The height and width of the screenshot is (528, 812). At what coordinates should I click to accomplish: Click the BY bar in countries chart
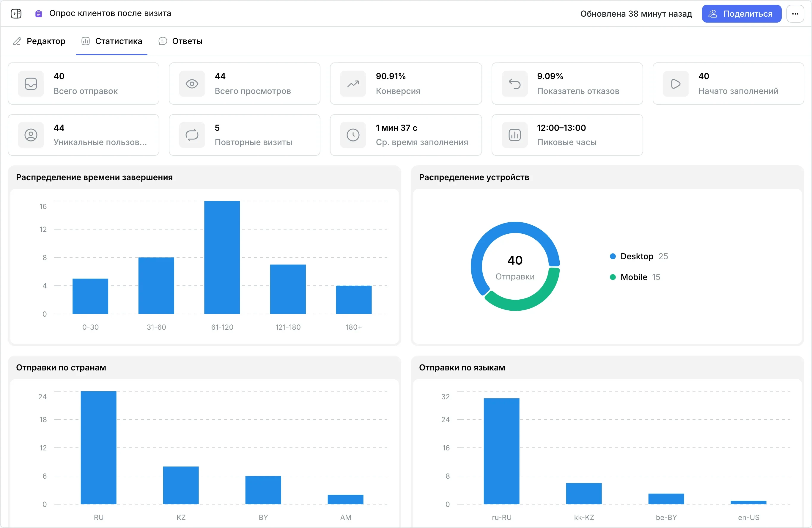coord(263,490)
